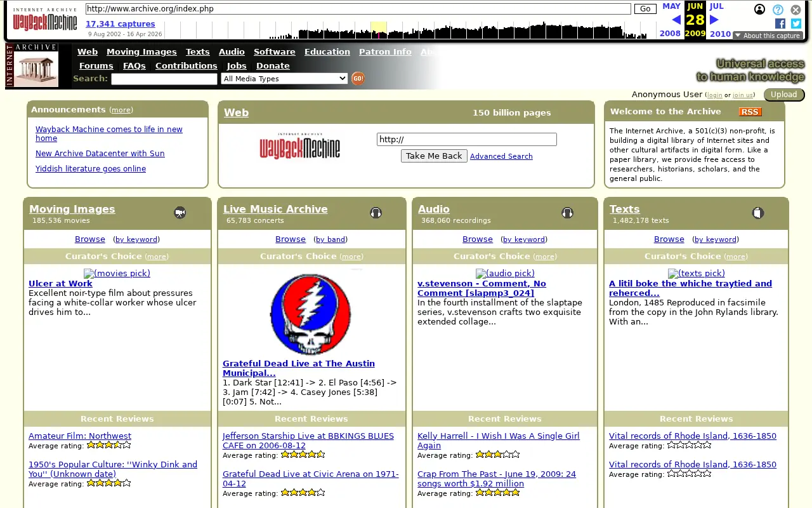Open the Ulcer at Work film link
The image size is (812, 508).
click(x=60, y=284)
